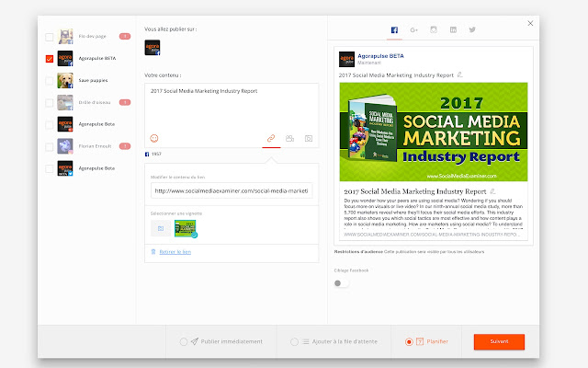Select the photo attachment icon
Image resolution: width=588 pixels, height=368 pixels.
(x=309, y=139)
